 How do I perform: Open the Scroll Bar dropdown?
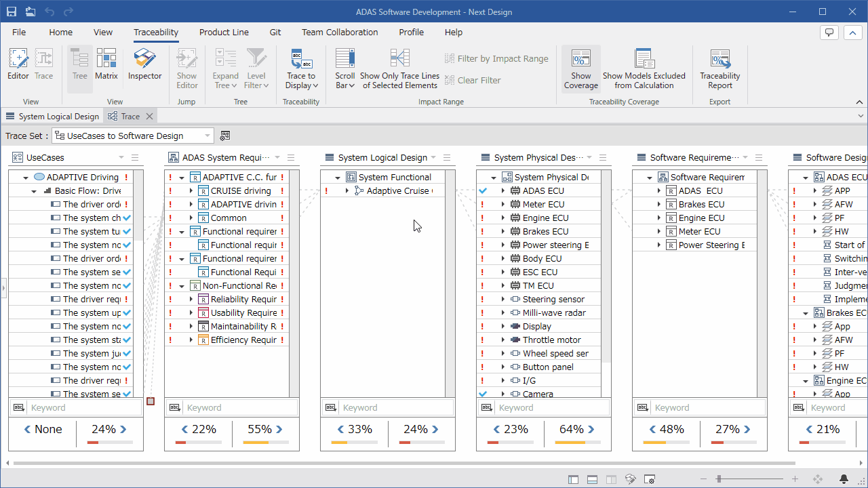tap(345, 69)
